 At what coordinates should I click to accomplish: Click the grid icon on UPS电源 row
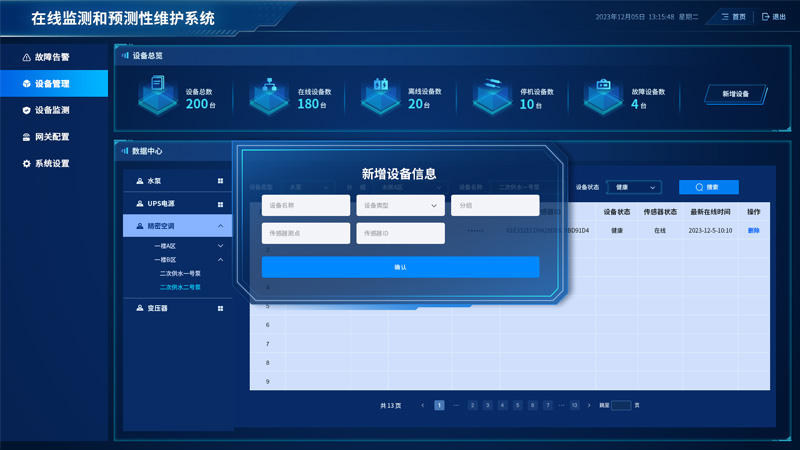point(220,205)
